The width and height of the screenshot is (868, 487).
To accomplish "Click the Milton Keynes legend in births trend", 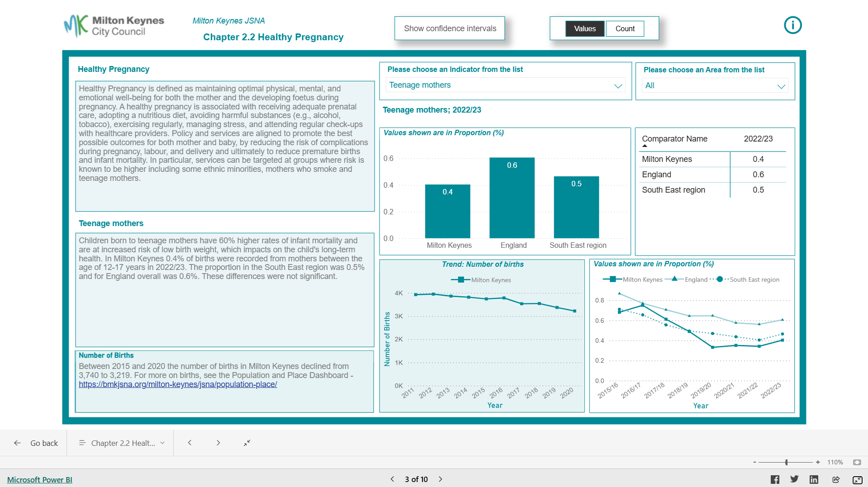I will tap(481, 280).
